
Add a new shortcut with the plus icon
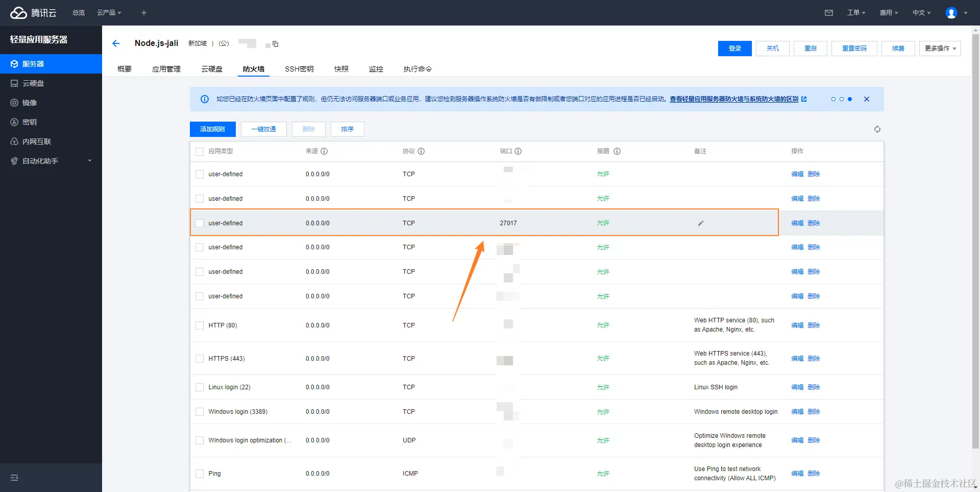(x=144, y=13)
